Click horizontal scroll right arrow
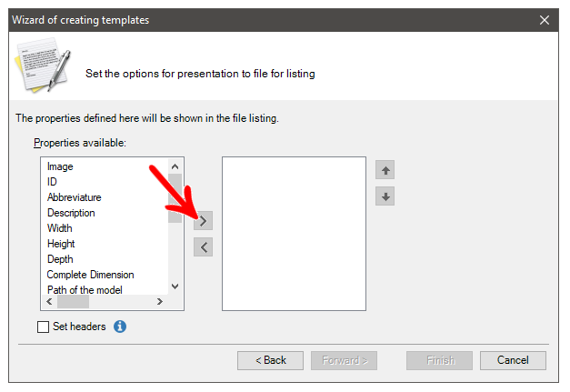570x392 pixels. [x=160, y=301]
